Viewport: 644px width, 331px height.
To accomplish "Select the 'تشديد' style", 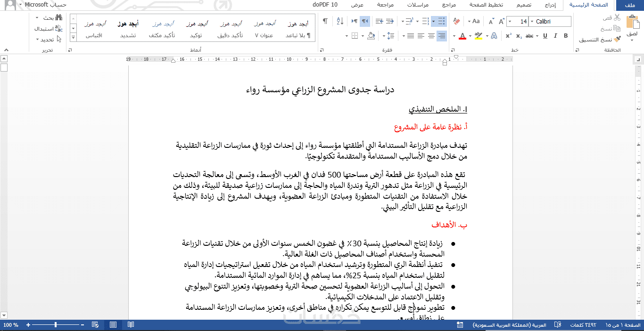I will (128, 29).
